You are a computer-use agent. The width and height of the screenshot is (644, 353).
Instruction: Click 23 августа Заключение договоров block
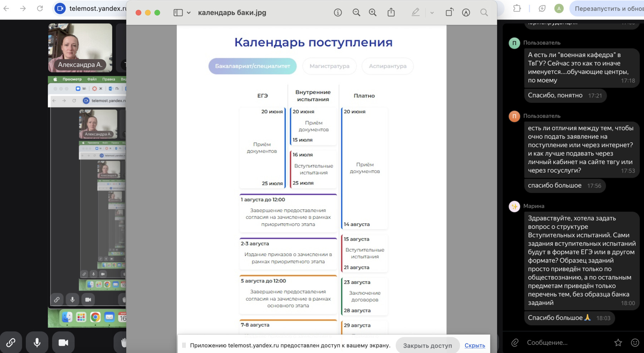click(364, 296)
